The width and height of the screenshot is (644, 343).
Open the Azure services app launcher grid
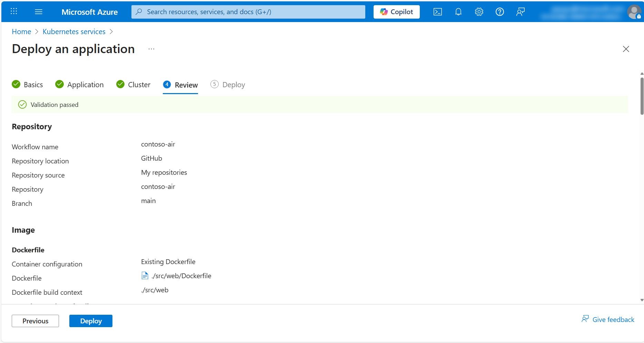pyautogui.click(x=14, y=11)
